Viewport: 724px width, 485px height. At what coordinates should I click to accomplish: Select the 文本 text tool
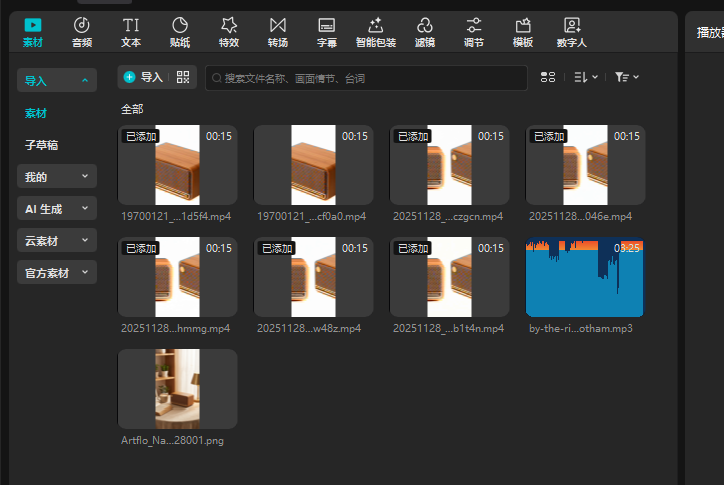click(131, 32)
